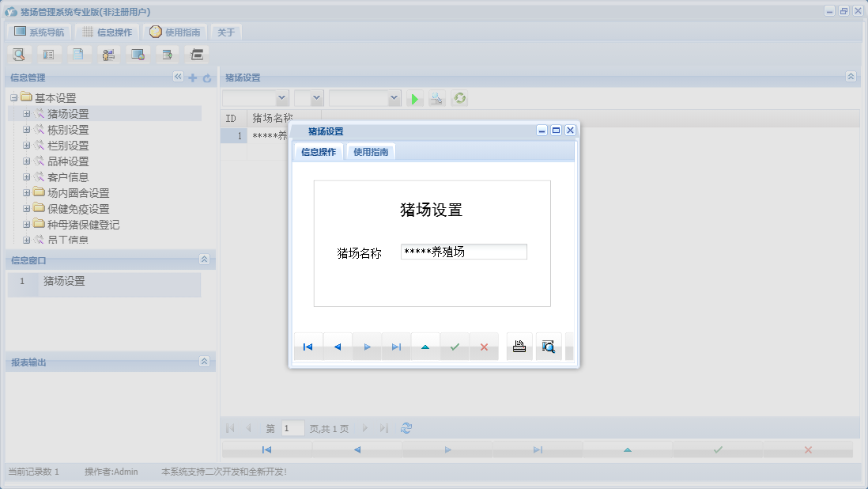Click the cancel red X in the dialog
Viewport: 868px width, 489px height.
(484, 346)
